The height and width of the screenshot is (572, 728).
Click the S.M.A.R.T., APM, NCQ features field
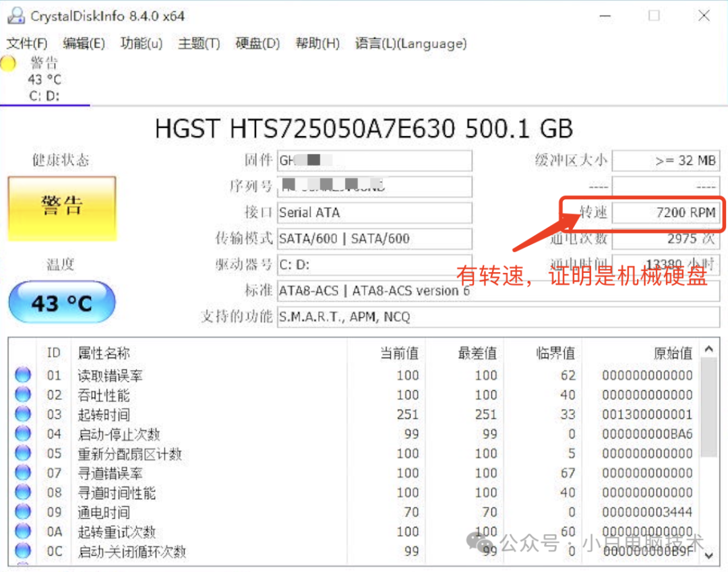point(499,317)
